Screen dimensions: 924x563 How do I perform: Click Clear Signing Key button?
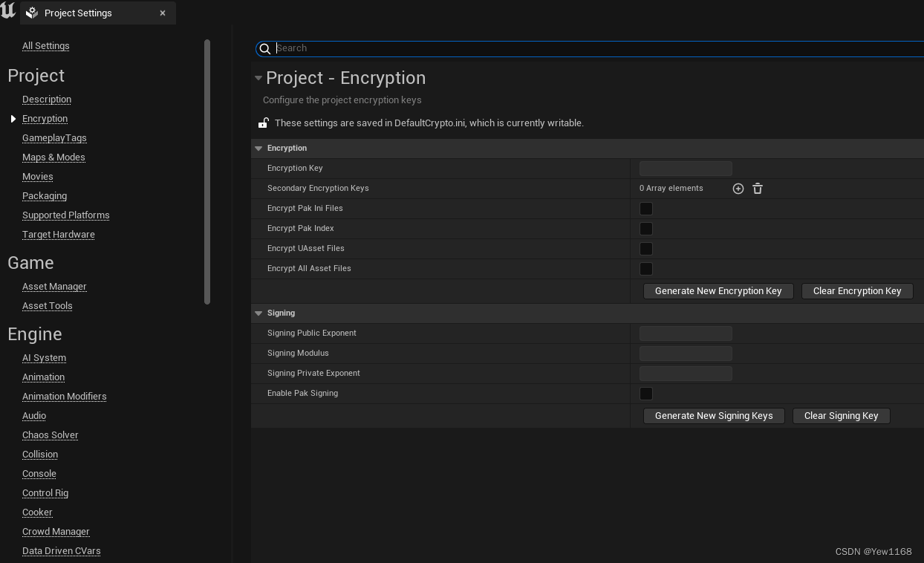[841, 416]
